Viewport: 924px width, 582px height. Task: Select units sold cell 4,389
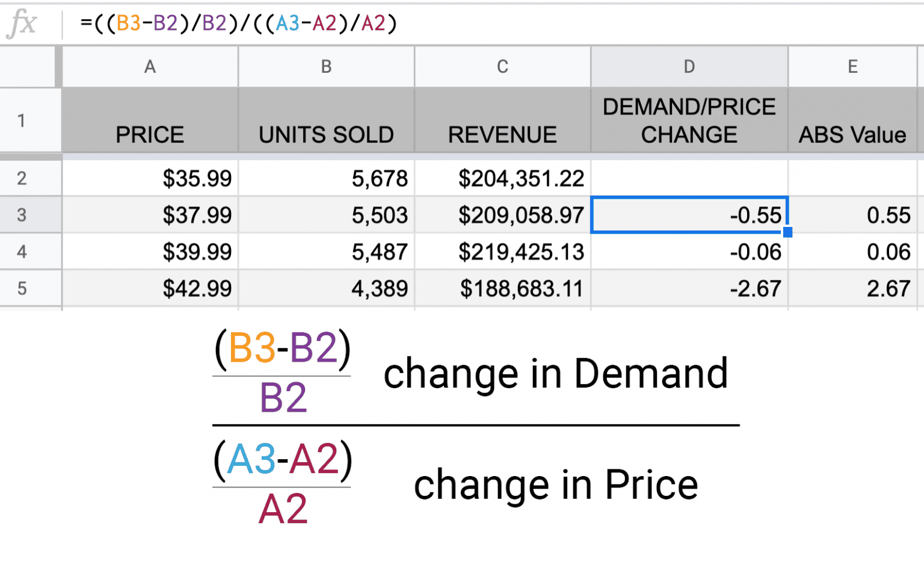pyautogui.click(x=326, y=288)
